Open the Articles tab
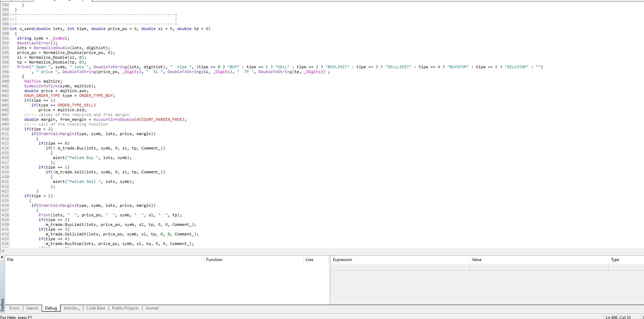Viewport: 644px width, 319px height. 71,308
